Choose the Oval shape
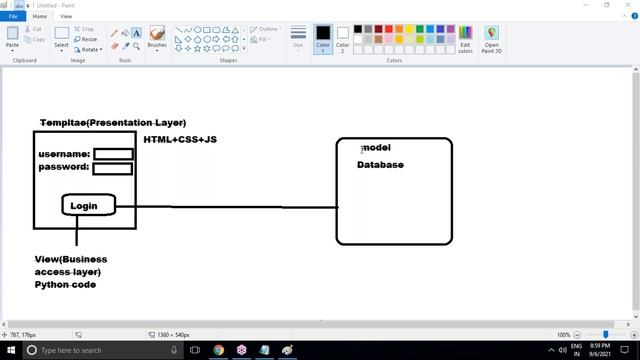This screenshot has width=640, height=360. (x=198, y=30)
